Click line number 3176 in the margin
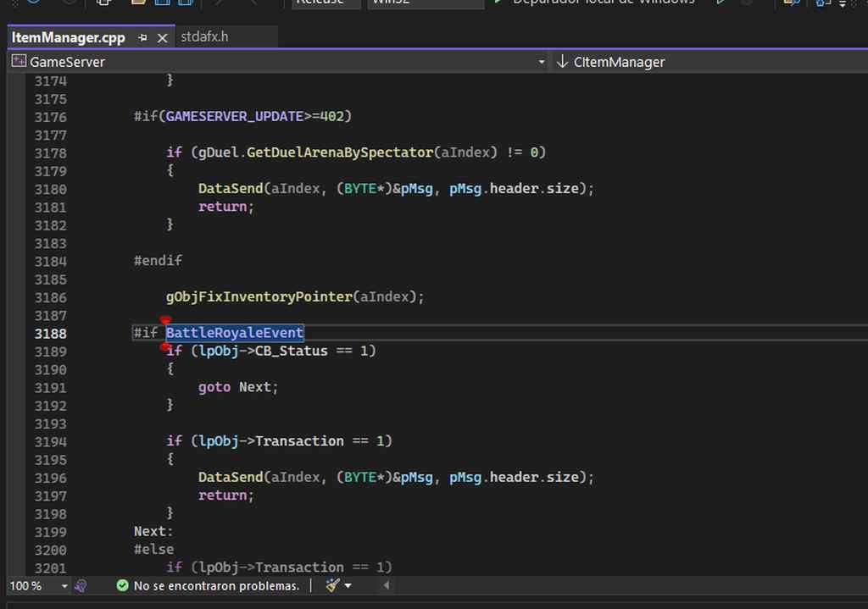 [x=50, y=117]
